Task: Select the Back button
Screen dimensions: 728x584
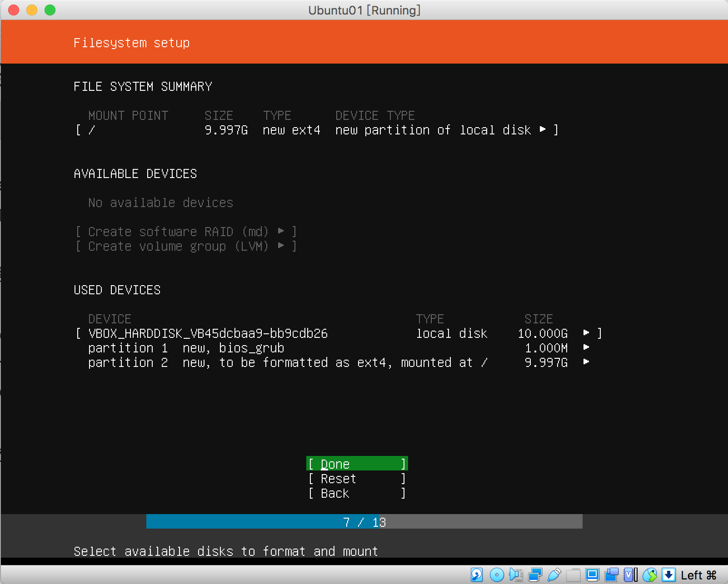Action: 357,493
